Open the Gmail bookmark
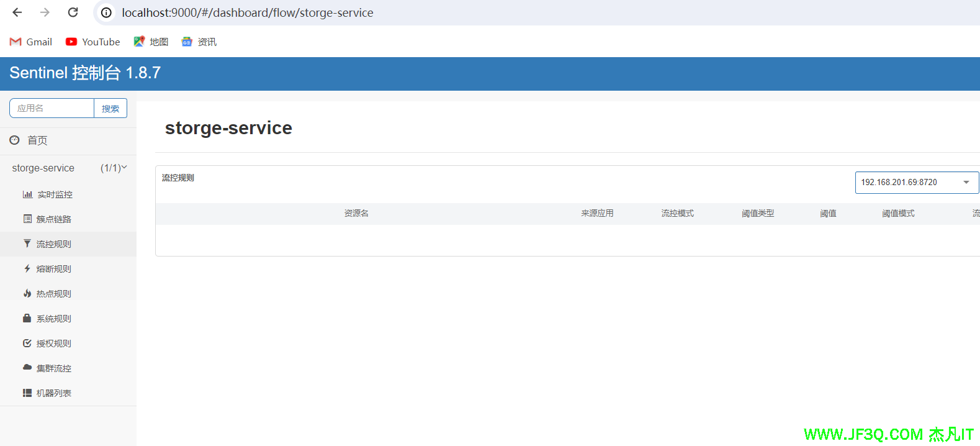The height and width of the screenshot is (446, 980). click(x=31, y=42)
